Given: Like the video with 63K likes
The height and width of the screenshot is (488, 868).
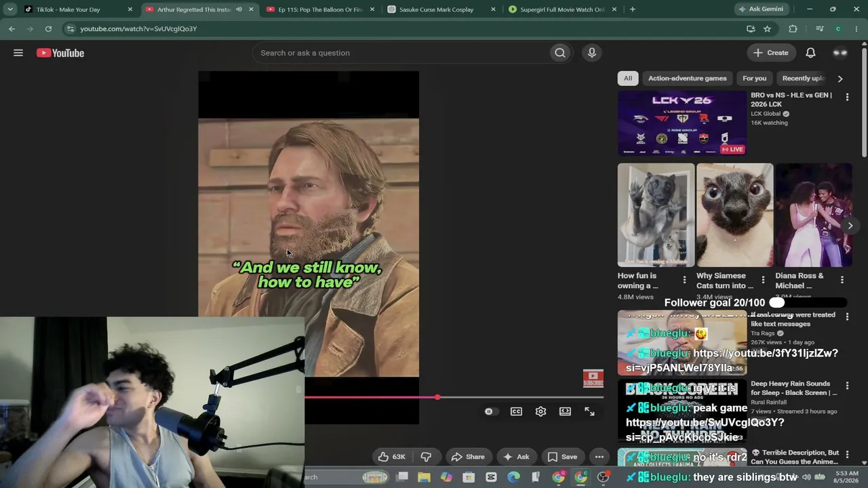Looking at the screenshot, I should [392, 457].
